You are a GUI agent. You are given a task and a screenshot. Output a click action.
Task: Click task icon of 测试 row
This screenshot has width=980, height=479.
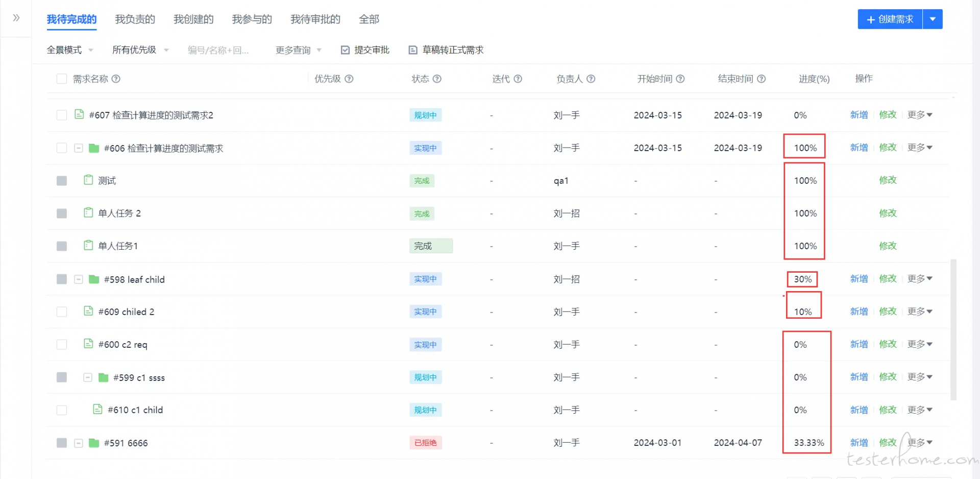point(88,180)
